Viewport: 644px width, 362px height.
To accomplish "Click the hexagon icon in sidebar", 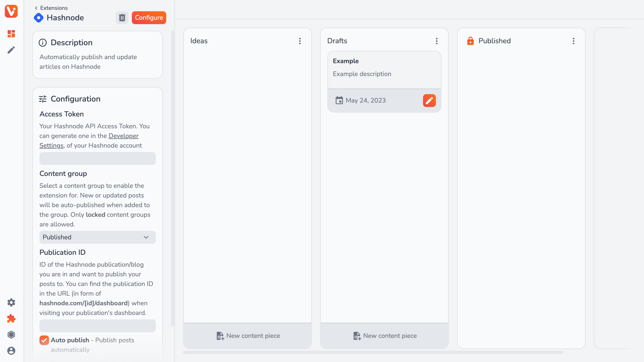I will [x=11, y=334].
